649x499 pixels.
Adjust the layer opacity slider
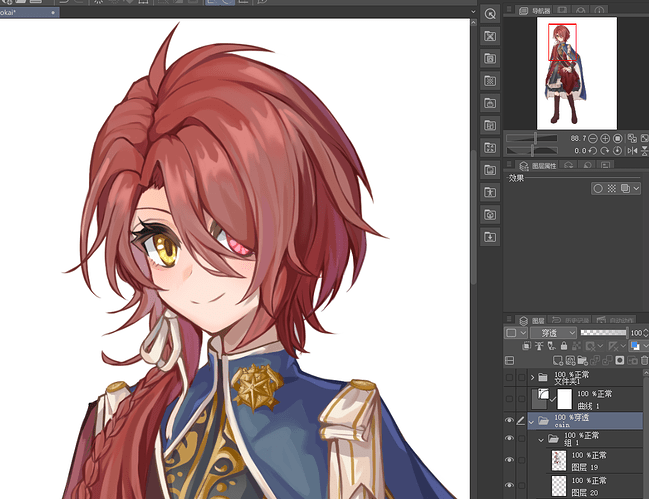[604, 333]
